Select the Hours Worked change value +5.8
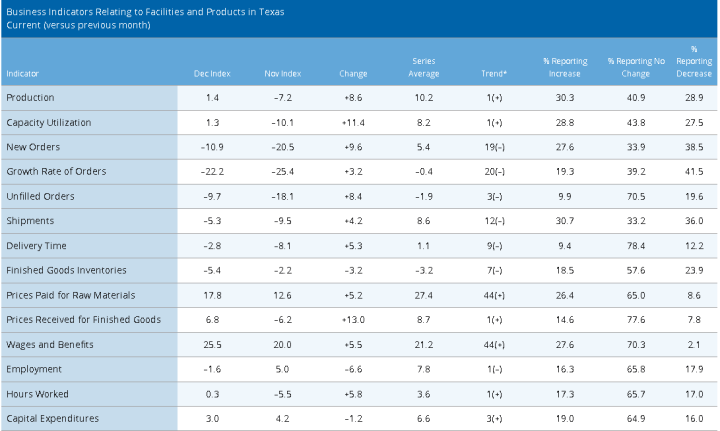The height and width of the screenshot is (431, 720). (353, 394)
